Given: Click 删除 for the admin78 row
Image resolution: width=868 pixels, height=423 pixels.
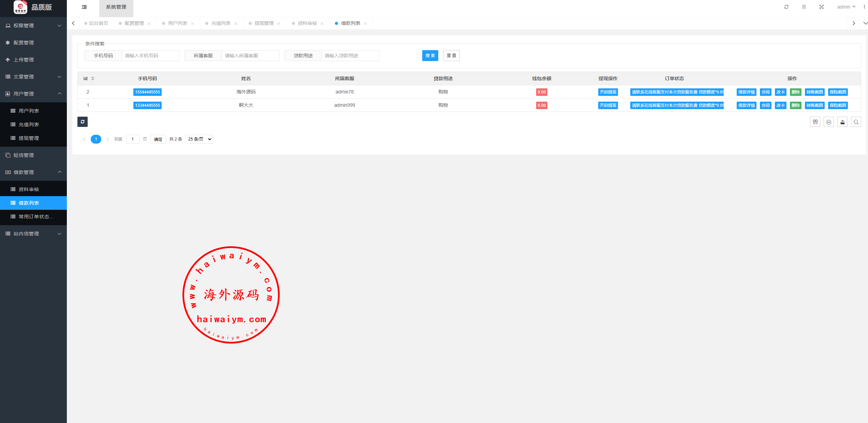Looking at the screenshot, I should click(x=795, y=92).
